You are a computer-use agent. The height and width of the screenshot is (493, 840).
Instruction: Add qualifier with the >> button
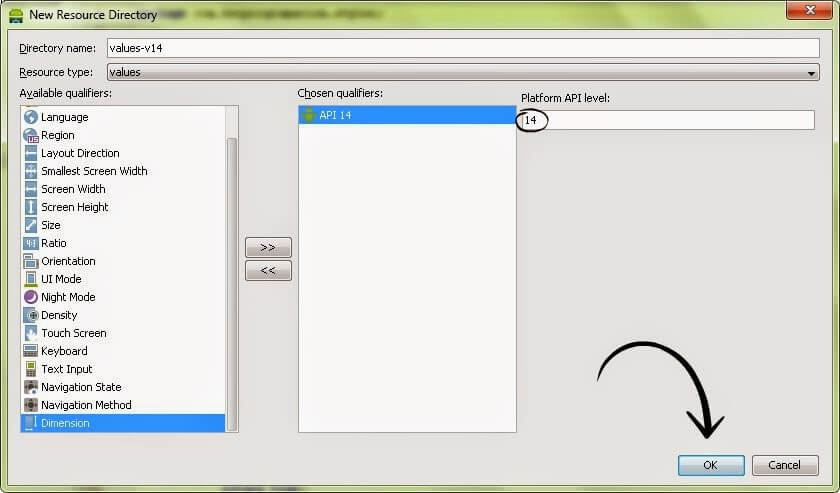pos(268,248)
